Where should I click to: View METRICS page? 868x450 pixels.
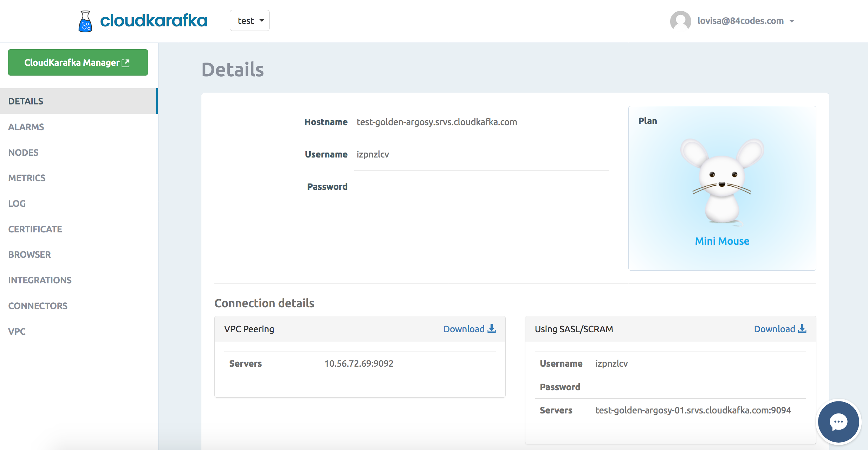pyautogui.click(x=27, y=178)
